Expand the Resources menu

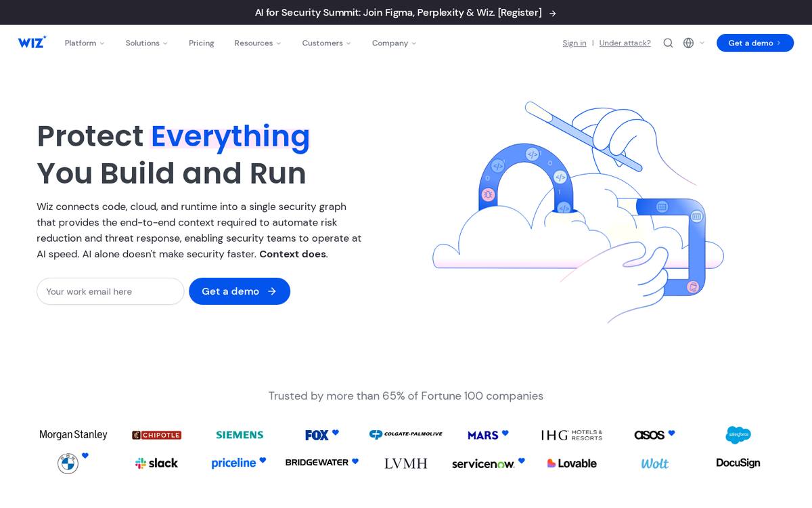point(258,43)
